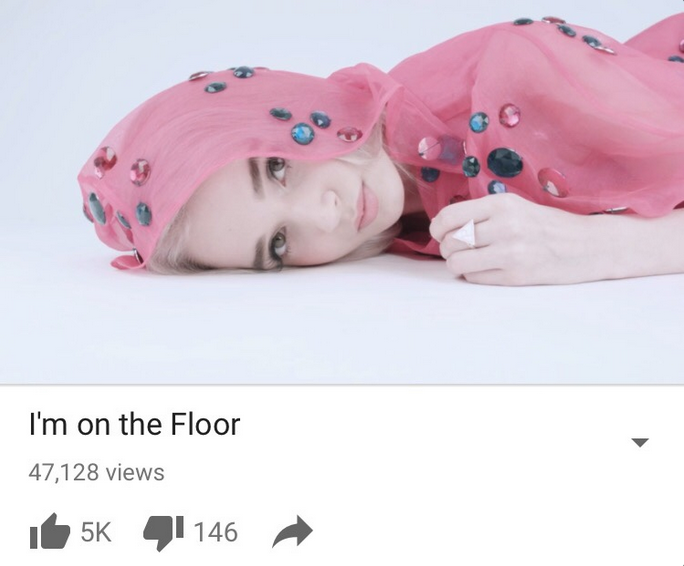Viewport: 684px width, 566px height.
Task: Expand the video description with the triangle arrow
Action: (x=640, y=443)
